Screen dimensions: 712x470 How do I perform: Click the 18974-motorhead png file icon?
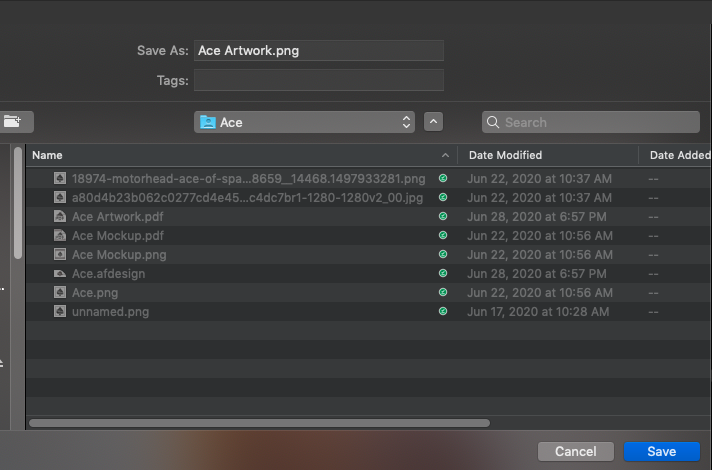click(59, 178)
